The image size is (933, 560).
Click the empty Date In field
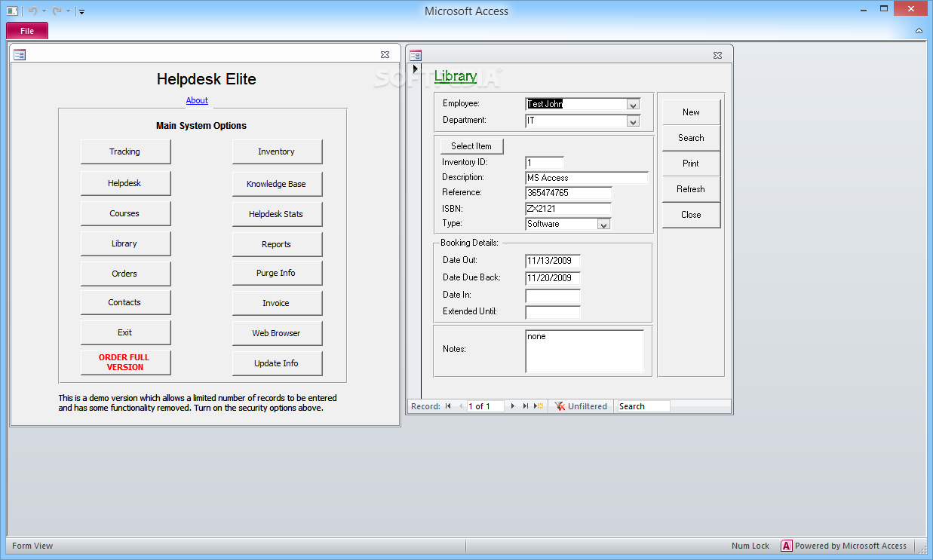[x=553, y=295]
